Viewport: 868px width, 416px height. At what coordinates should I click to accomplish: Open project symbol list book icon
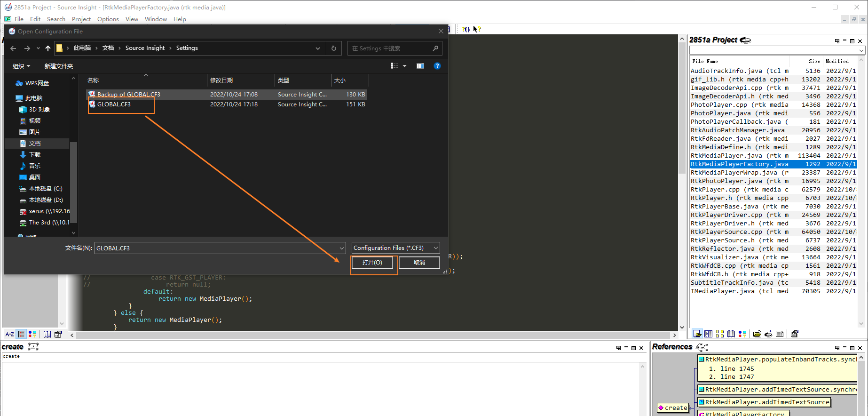coord(731,334)
